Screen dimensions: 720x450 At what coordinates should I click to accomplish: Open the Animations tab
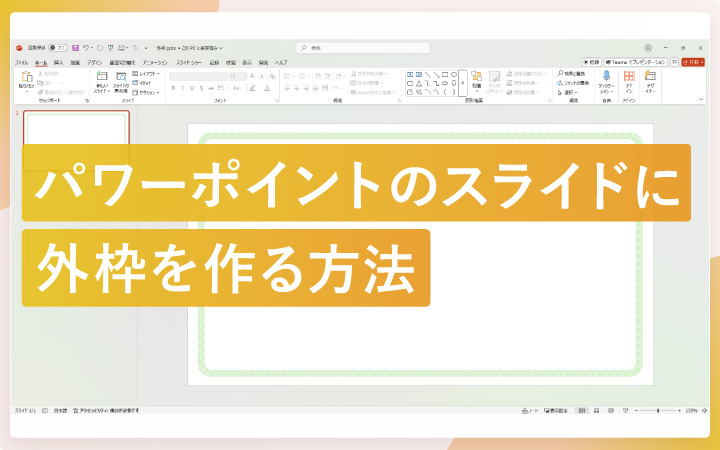coord(155,62)
